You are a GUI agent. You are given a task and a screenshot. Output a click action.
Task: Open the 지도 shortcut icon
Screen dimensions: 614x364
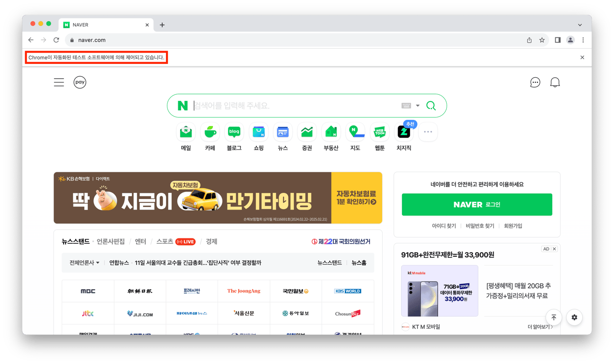355,132
